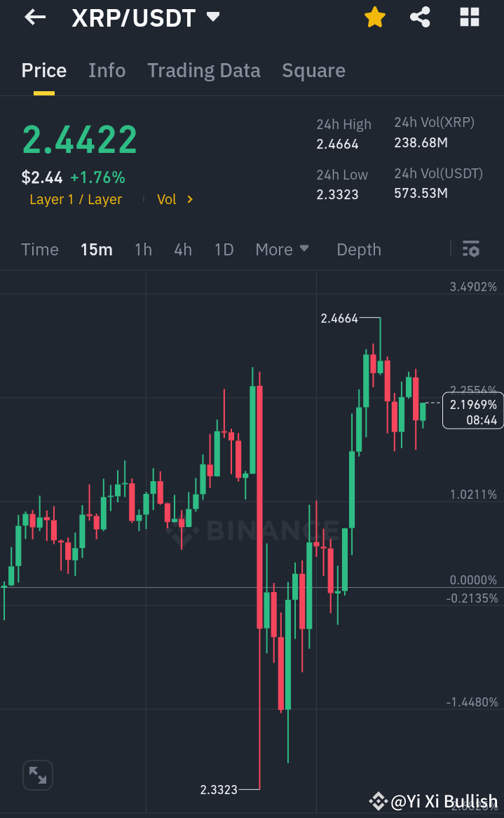Open the Depth view
Image resolution: width=504 pixels, height=818 pixels.
click(358, 249)
